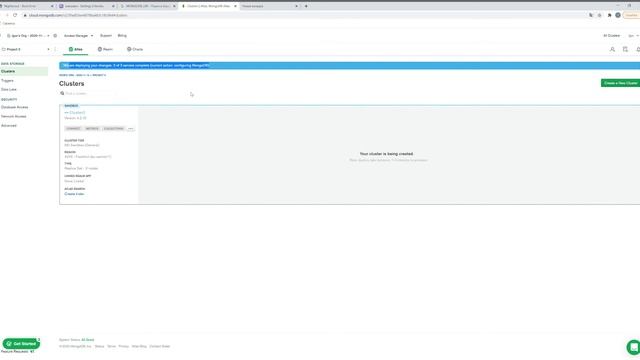Screen dimensions: 640x360
Task: Click the invite user person icon
Action: click(612, 49)
